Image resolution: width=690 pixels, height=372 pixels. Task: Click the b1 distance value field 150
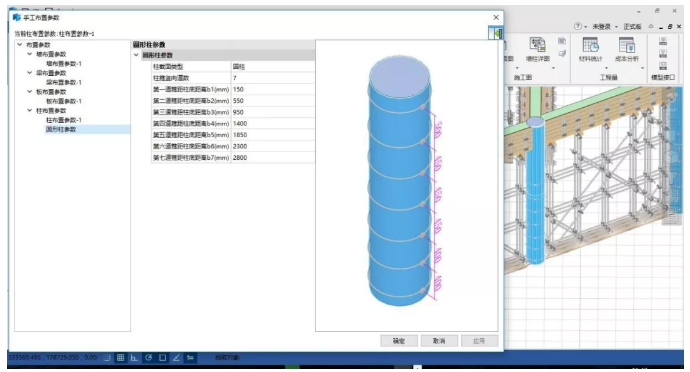click(x=273, y=89)
